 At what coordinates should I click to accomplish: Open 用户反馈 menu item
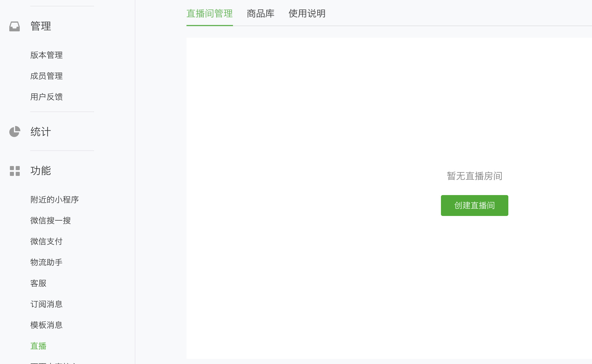click(x=46, y=97)
